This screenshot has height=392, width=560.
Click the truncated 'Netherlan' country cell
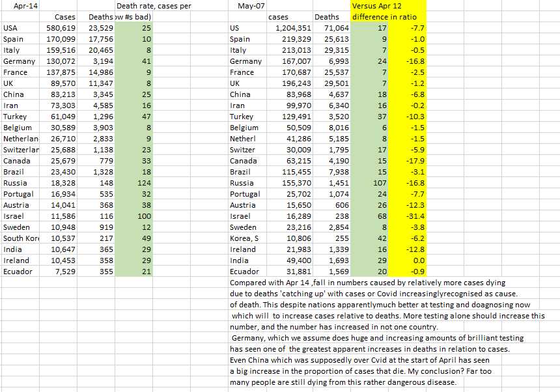pyautogui.click(x=21, y=139)
